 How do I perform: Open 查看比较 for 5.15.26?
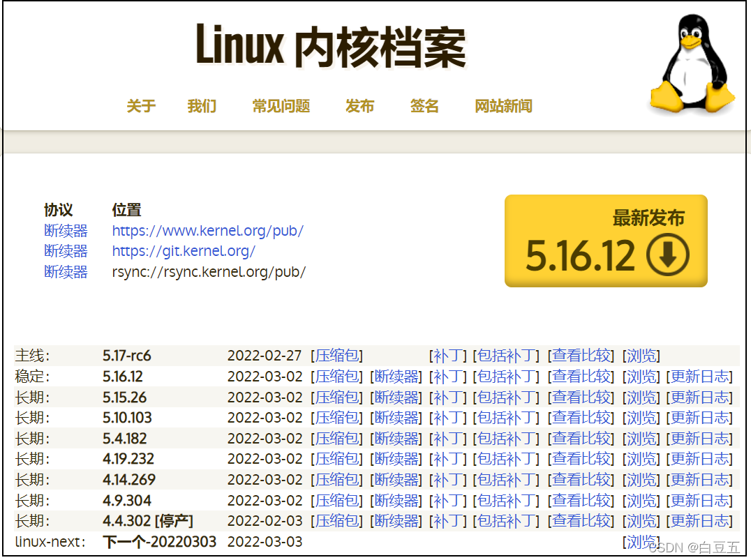(581, 398)
